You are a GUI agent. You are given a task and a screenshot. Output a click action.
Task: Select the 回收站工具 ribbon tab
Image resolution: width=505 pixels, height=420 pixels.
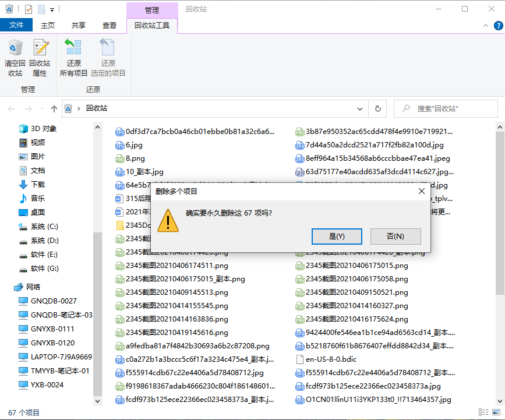152,26
